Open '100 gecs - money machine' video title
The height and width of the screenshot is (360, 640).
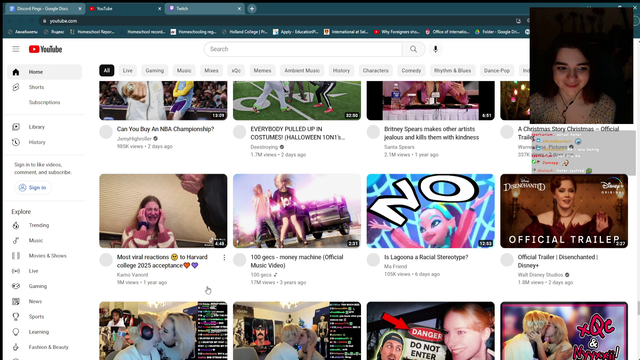297,261
